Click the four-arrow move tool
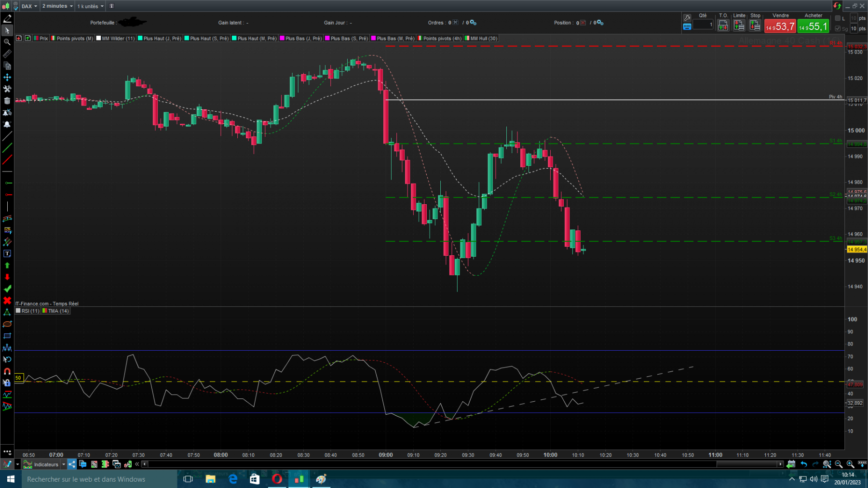Viewport: 868px width, 488px height. 7,77
